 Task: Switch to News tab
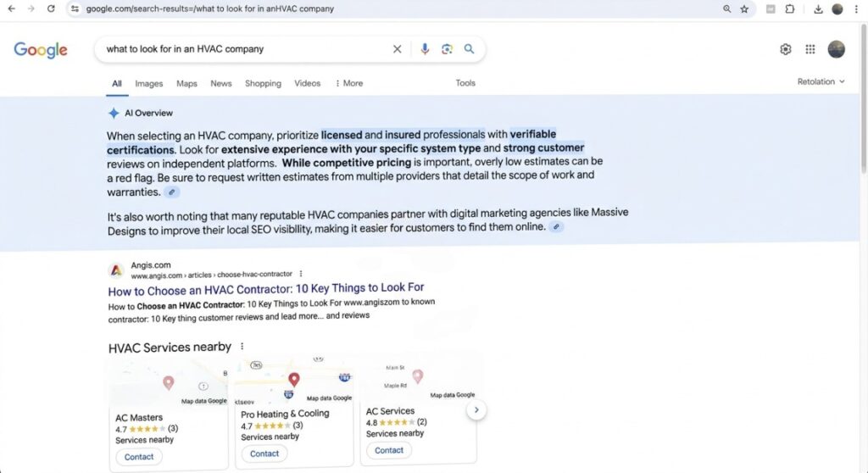(221, 84)
